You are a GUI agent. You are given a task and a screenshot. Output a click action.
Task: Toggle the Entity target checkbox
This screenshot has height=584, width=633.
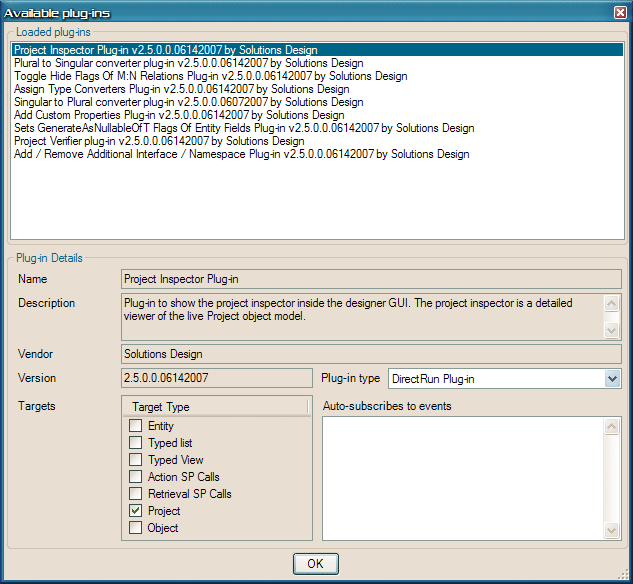click(x=135, y=425)
